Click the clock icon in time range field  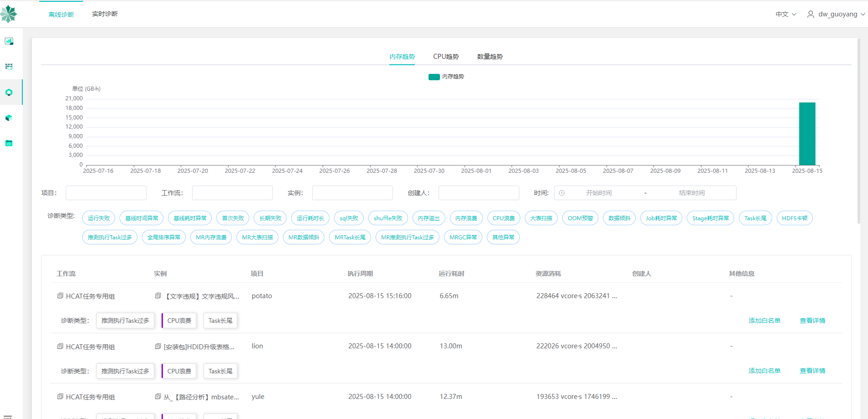tap(562, 193)
